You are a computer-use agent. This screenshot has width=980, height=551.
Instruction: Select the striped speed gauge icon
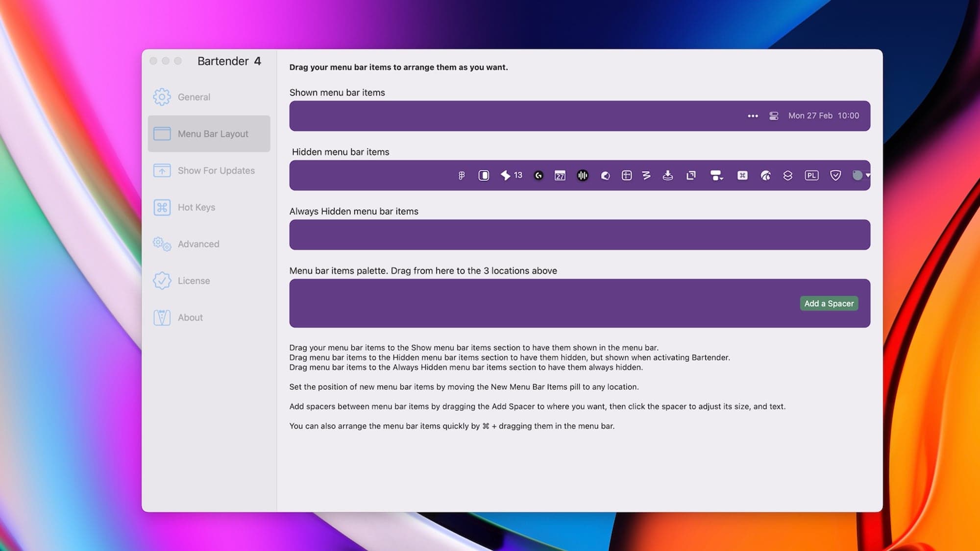tap(765, 175)
